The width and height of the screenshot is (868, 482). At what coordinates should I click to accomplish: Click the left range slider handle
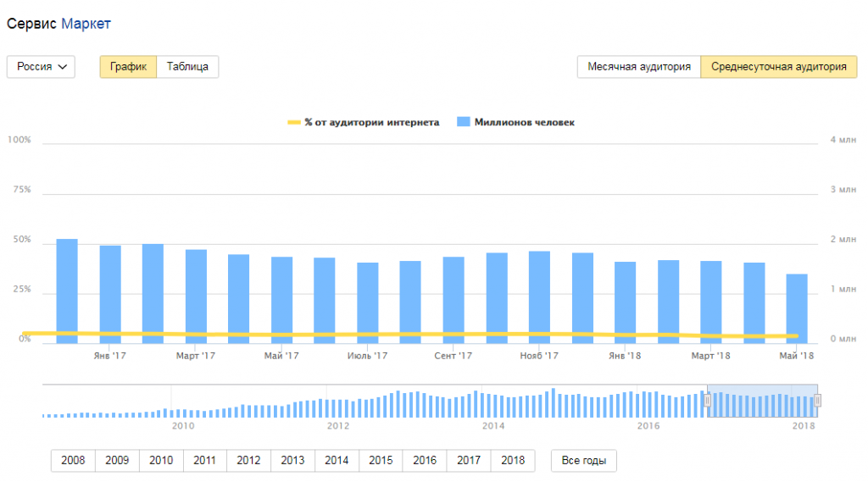point(707,401)
